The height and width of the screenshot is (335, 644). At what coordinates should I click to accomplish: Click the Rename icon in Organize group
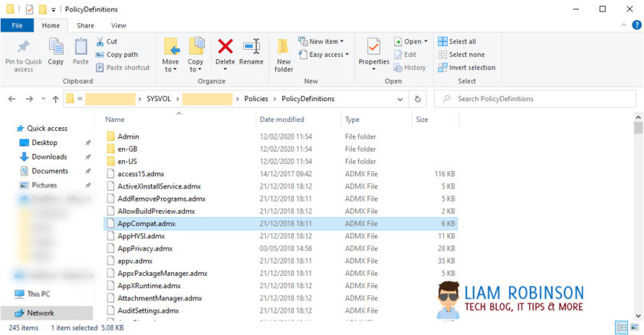251,47
